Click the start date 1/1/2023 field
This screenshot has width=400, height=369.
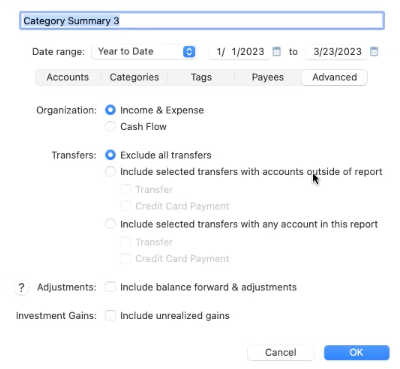pos(239,52)
